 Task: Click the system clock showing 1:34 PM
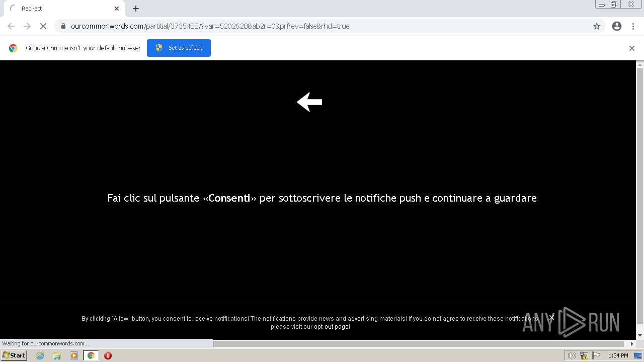tap(618, 355)
